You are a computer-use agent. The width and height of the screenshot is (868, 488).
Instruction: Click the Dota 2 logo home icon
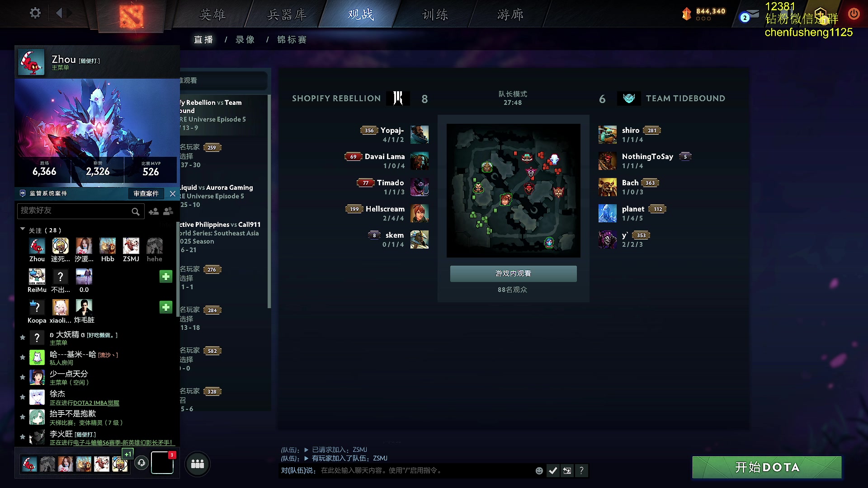(x=131, y=16)
